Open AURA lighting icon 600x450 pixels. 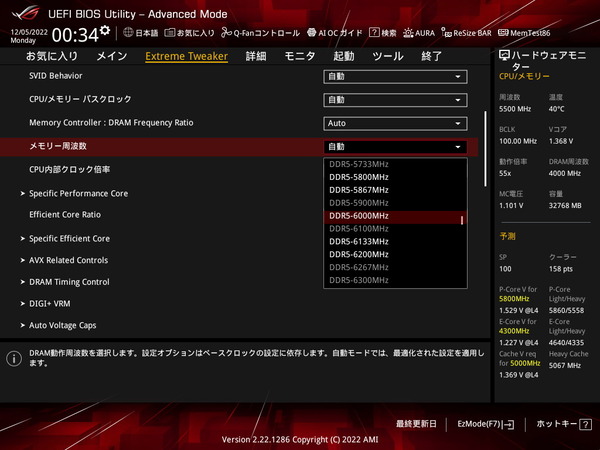(408, 33)
